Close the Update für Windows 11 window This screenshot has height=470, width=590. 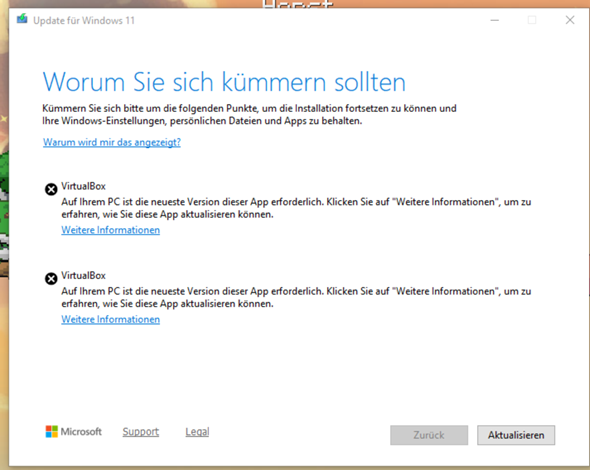(570, 20)
